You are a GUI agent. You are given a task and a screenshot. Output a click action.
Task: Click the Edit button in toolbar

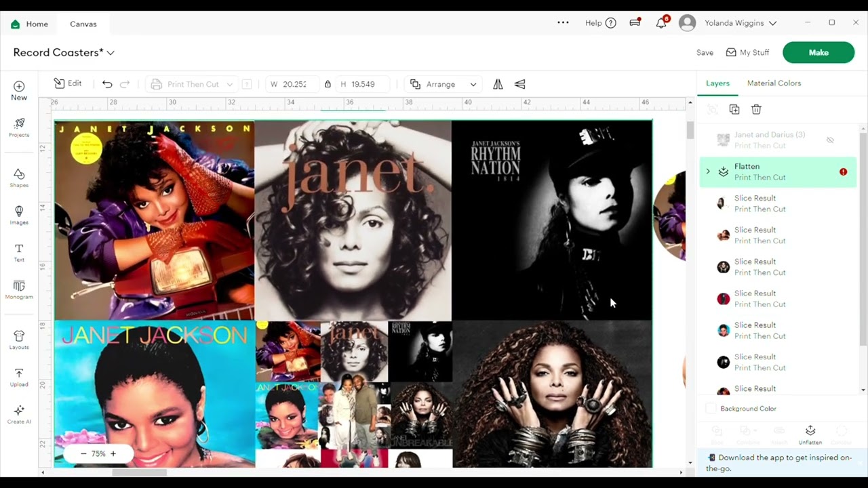tap(68, 83)
